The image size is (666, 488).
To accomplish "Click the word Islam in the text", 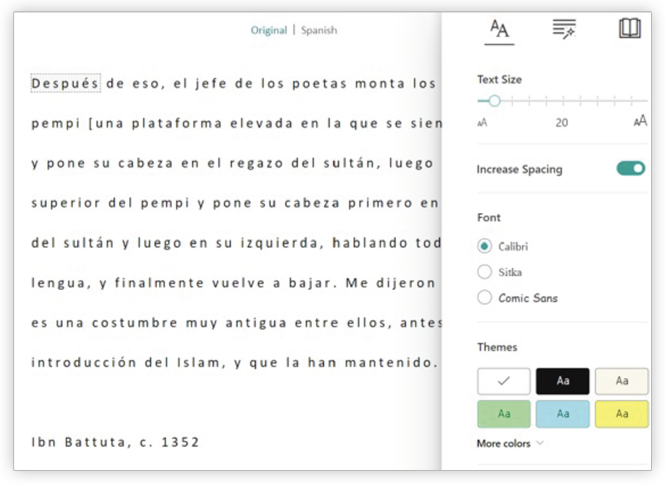I will (x=199, y=363).
